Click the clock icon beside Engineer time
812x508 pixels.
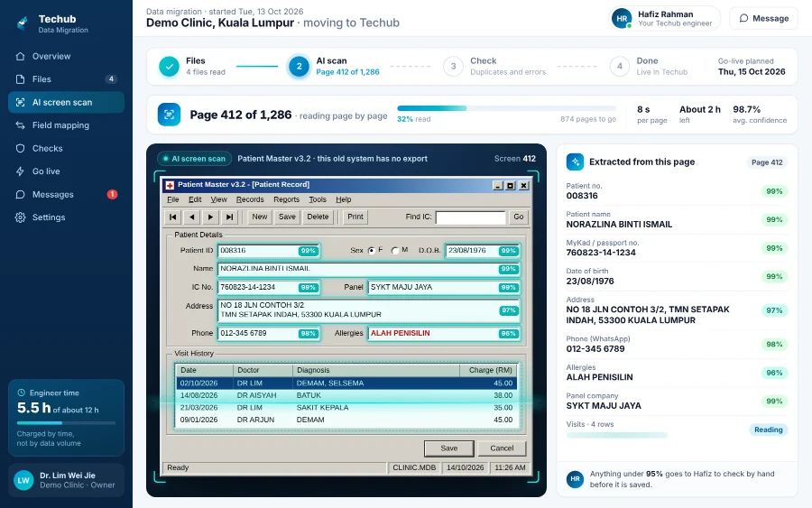coord(22,393)
